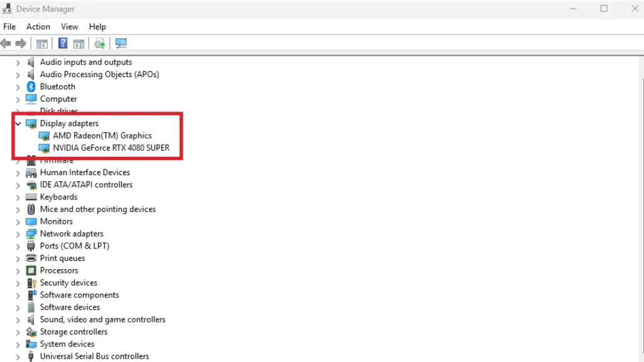644x362 pixels.
Task: Expand the Processors category
Action: [18, 271]
